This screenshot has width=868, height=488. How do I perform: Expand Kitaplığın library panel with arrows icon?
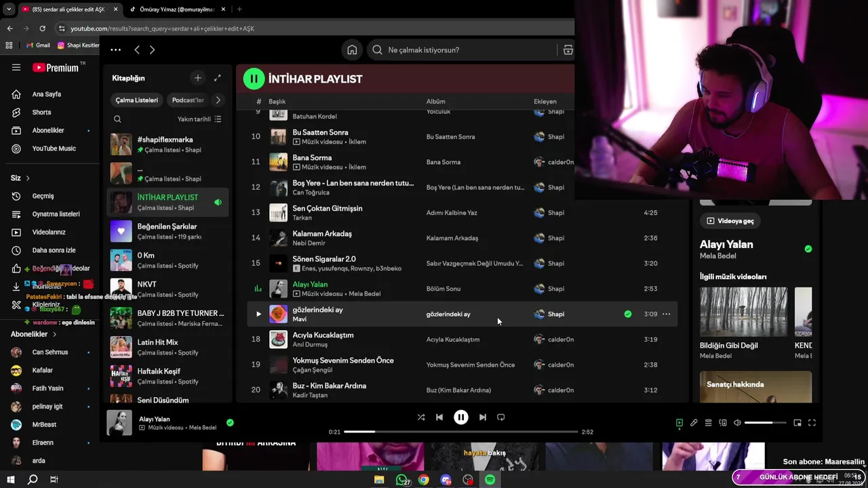click(217, 78)
